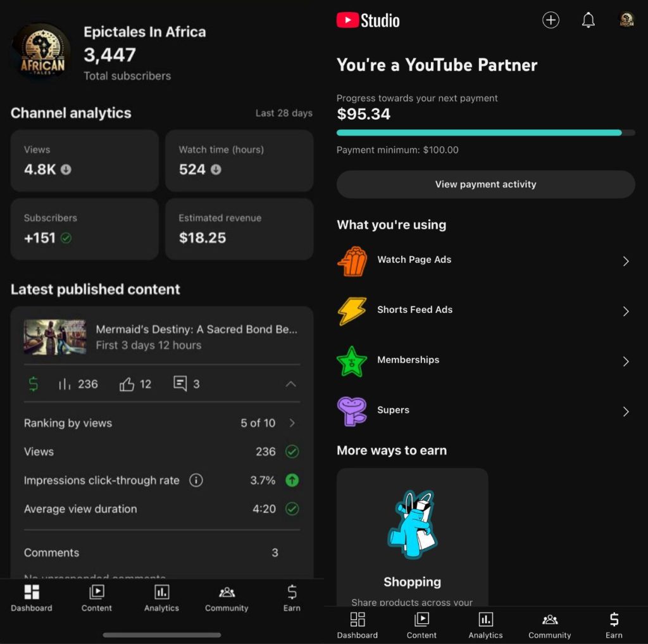This screenshot has width=648, height=644.
Task: Go to Community tab in left screen
Action: tap(227, 598)
